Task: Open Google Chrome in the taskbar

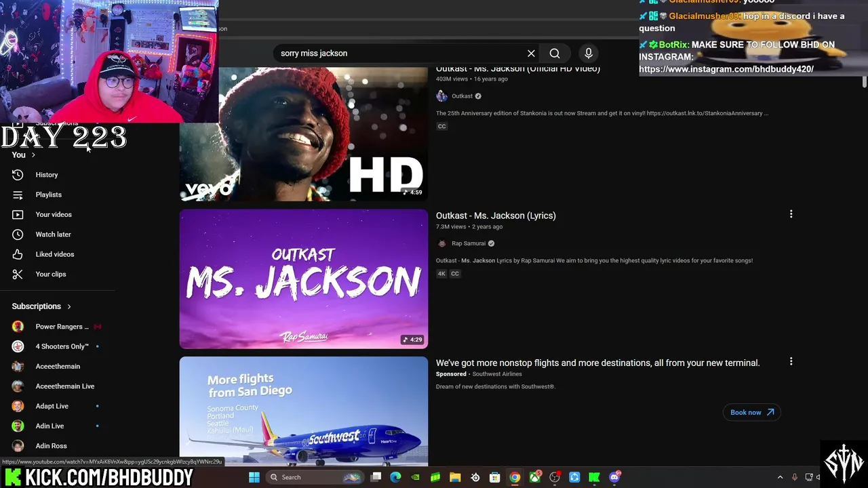Action: tap(515, 477)
